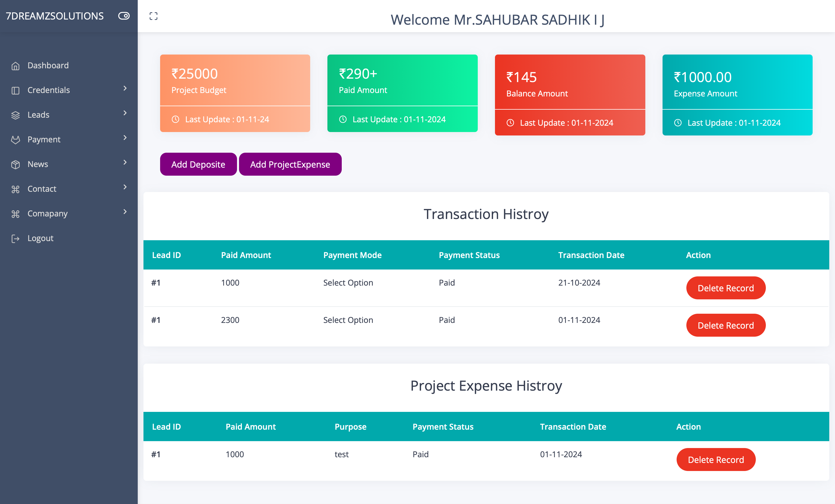835x504 pixels.
Task: Open the Contact menu item
Action: point(42,189)
